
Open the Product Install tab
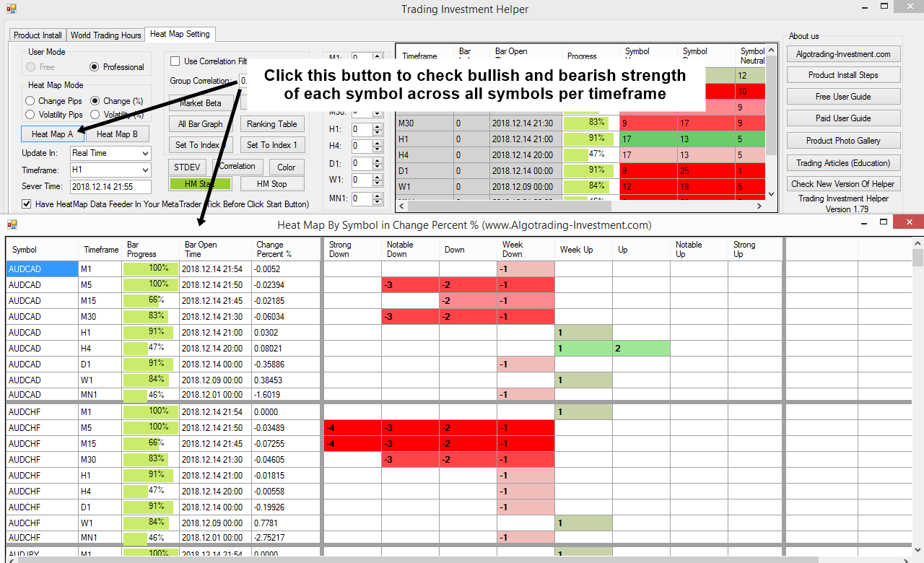(38, 35)
